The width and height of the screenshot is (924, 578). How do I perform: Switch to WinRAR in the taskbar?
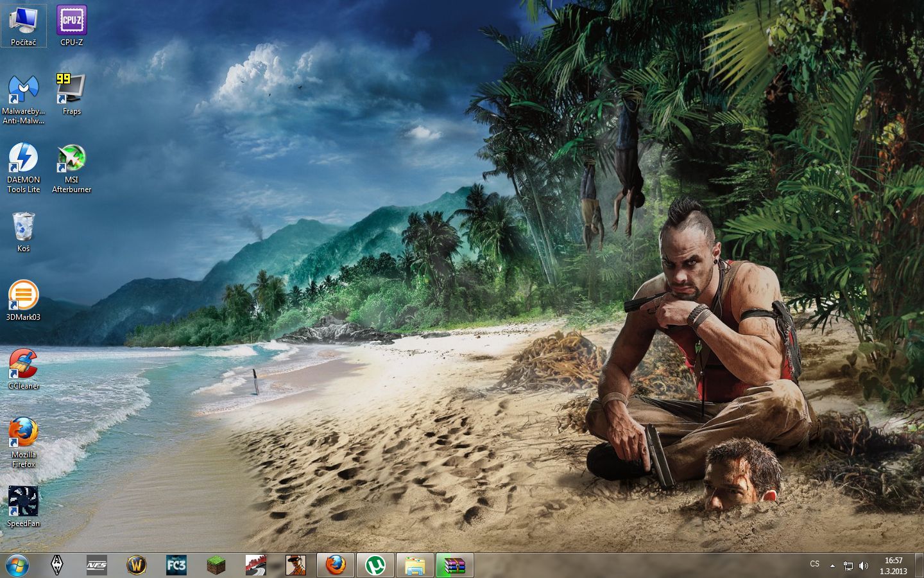coord(455,565)
